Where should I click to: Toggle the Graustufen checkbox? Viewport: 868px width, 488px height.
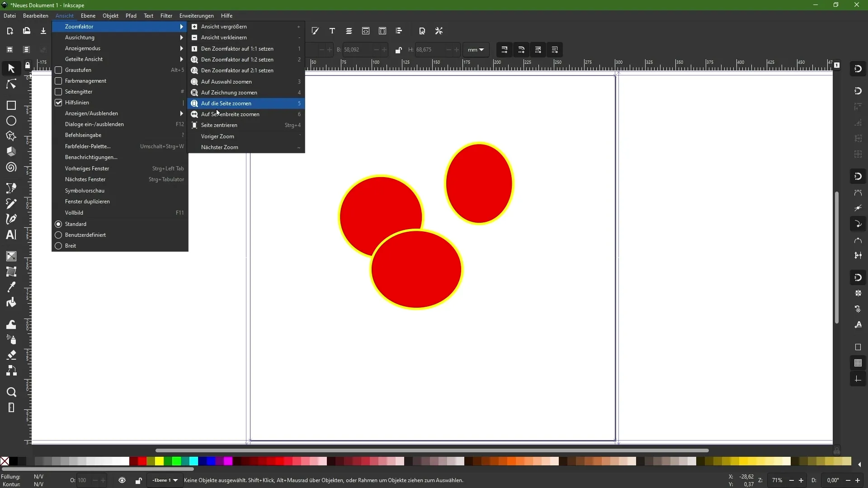(x=58, y=70)
